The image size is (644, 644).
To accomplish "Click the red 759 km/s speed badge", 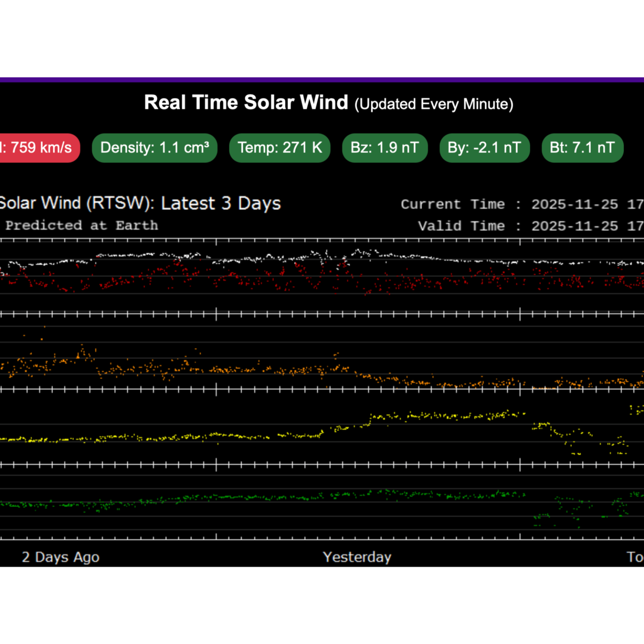I will (38, 148).
